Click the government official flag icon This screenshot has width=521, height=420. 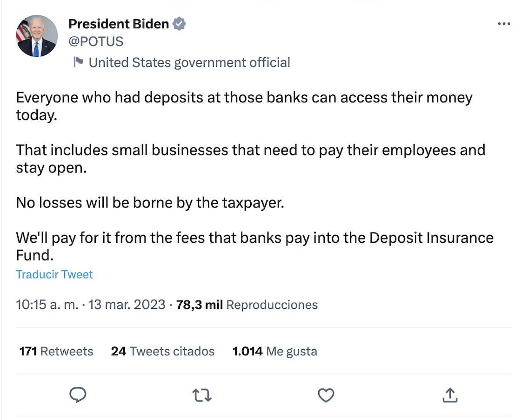[78, 62]
